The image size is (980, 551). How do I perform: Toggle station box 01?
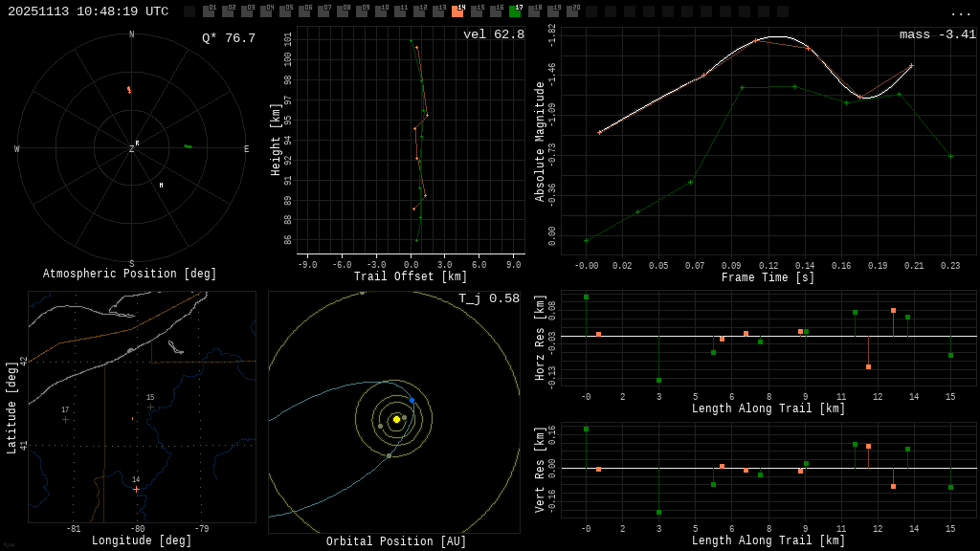(209, 11)
